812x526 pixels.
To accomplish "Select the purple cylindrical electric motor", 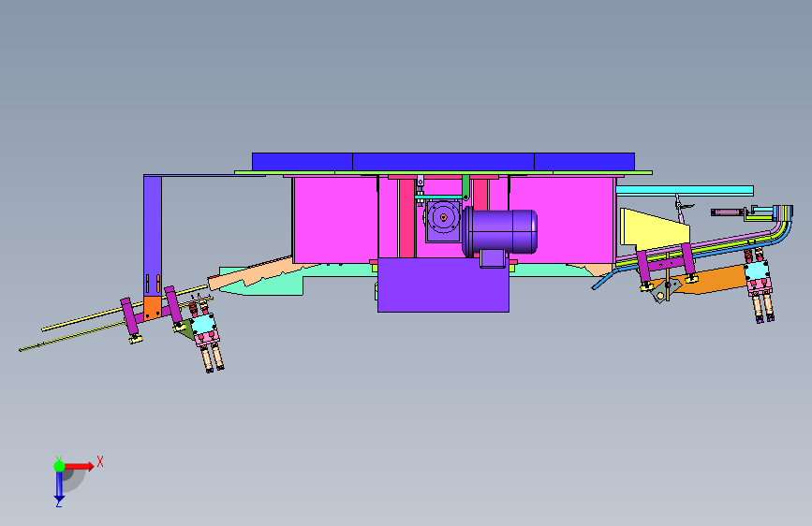I will click(501, 232).
